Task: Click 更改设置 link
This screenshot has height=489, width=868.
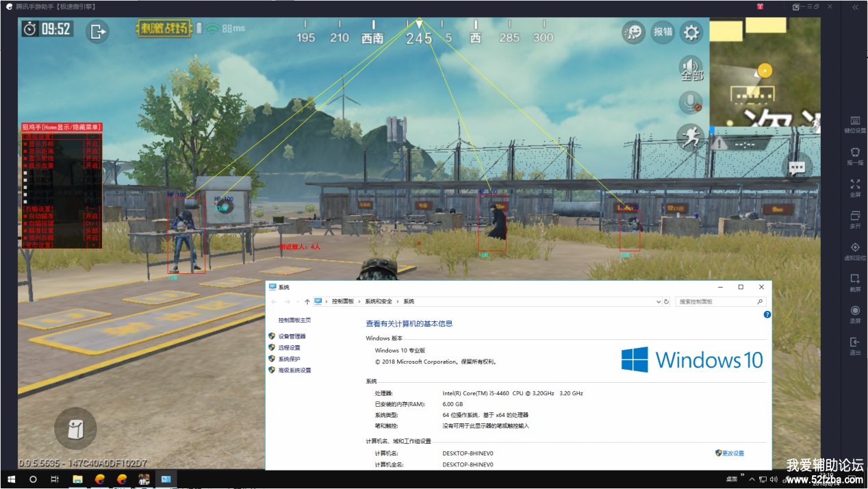Action: [732, 453]
